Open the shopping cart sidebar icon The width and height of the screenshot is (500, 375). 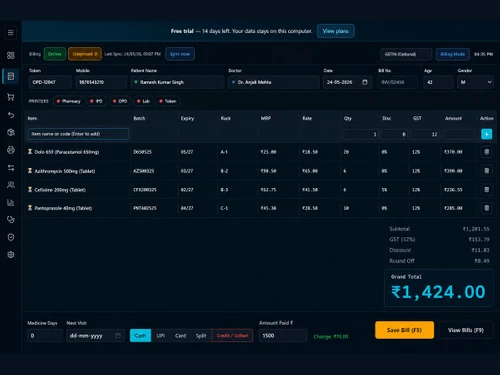tap(11, 97)
